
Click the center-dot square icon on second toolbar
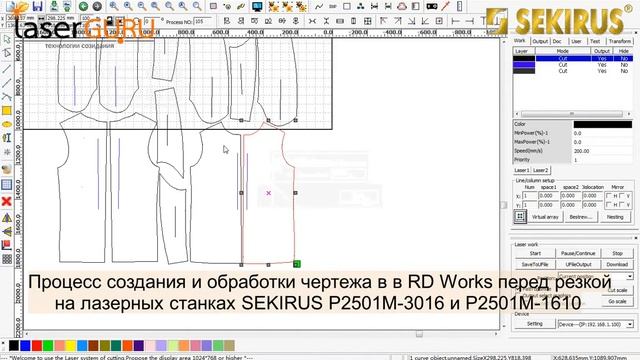[439, 21]
